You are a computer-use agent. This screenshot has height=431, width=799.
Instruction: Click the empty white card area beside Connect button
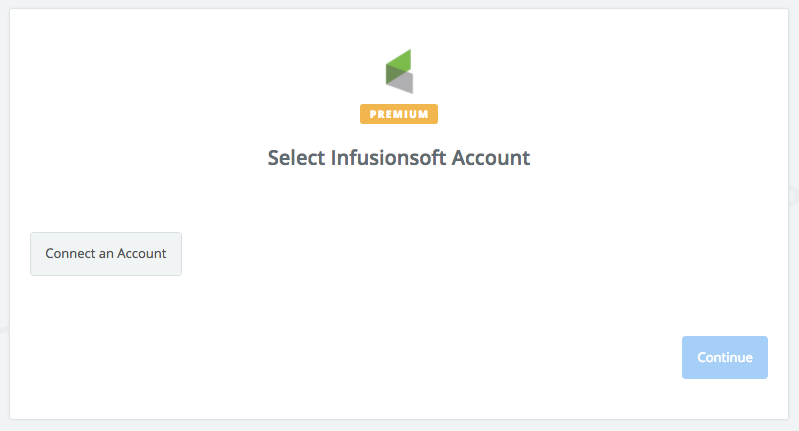pos(433,254)
